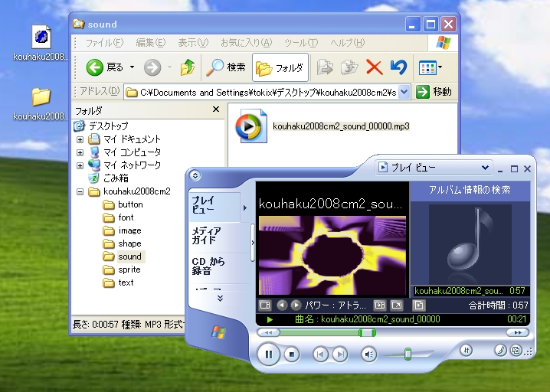
Task: Click the fast forward button on seek bar
Action: click(517, 333)
